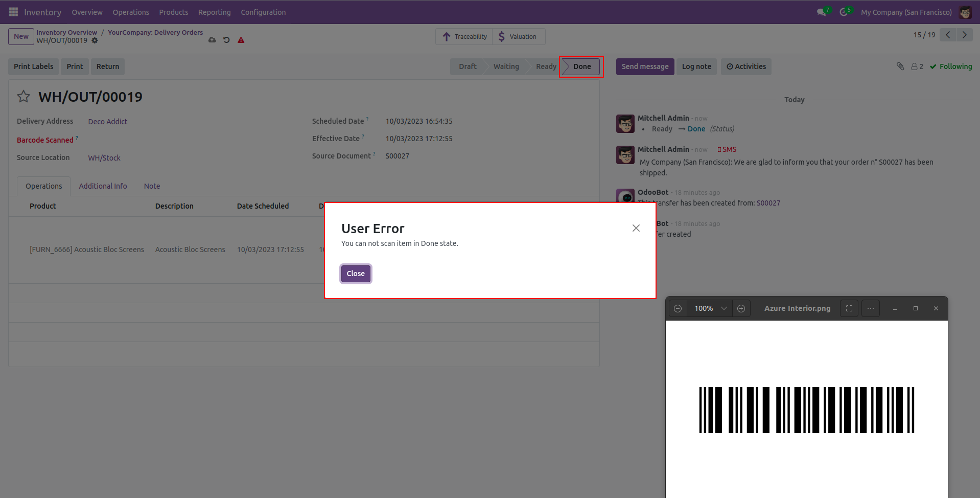Toggle fullscreen in the image viewer
This screenshot has width=980, height=498.
849,308
